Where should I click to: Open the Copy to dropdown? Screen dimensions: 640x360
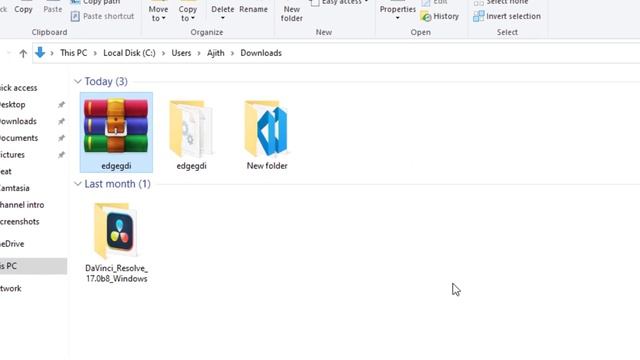[188, 13]
